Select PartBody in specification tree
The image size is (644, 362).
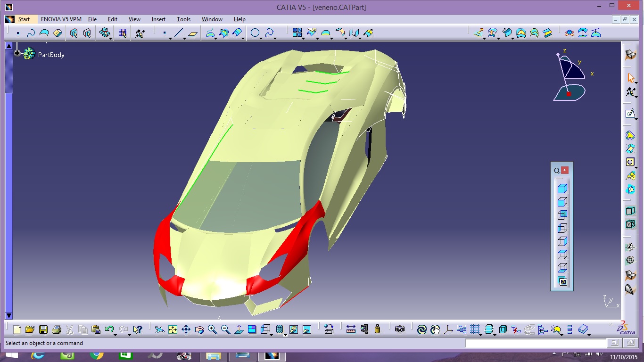tap(51, 55)
